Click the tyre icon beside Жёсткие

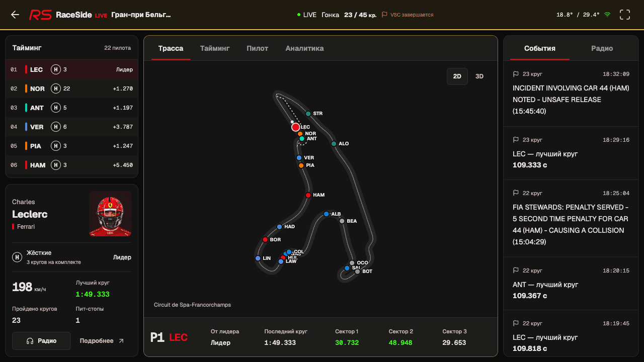(17, 257)
